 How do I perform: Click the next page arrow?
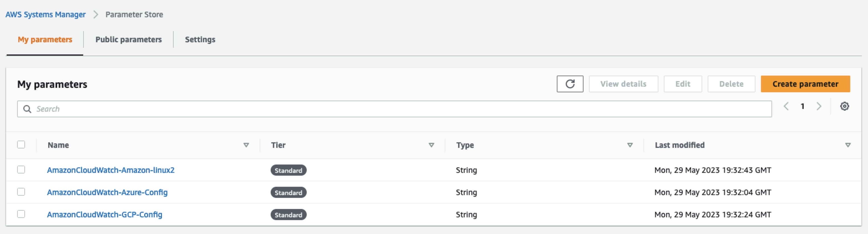pyautogui.click(x=819, y=106)
